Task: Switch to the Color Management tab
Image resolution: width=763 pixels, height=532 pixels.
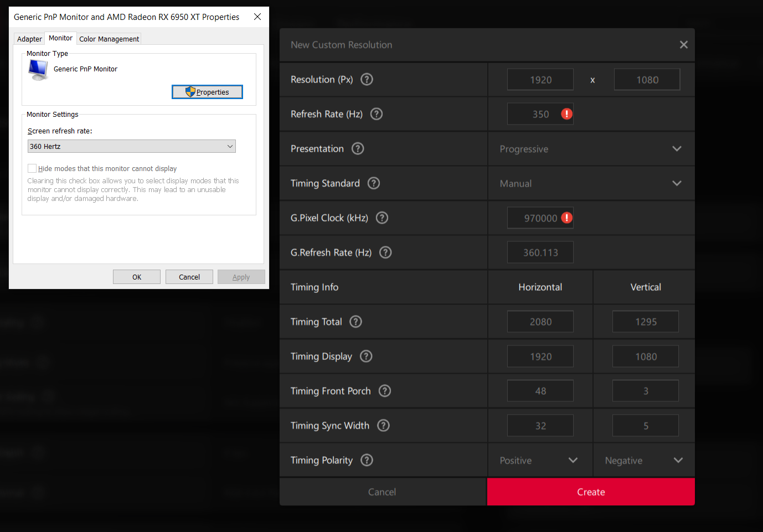Action: [x=109, y=39]
